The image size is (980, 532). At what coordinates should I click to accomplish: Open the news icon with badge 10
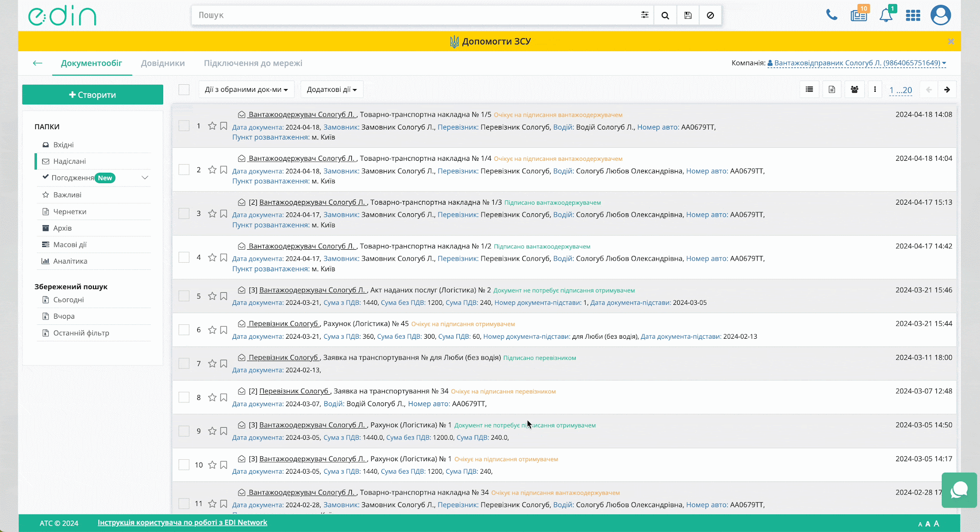tap(859, 15)
